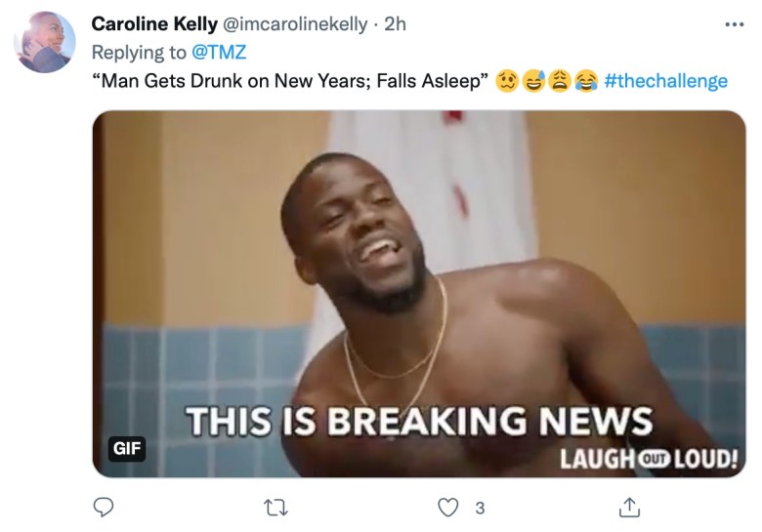
Task: Click the GIF badge on the image
Action: click(126, 448)
